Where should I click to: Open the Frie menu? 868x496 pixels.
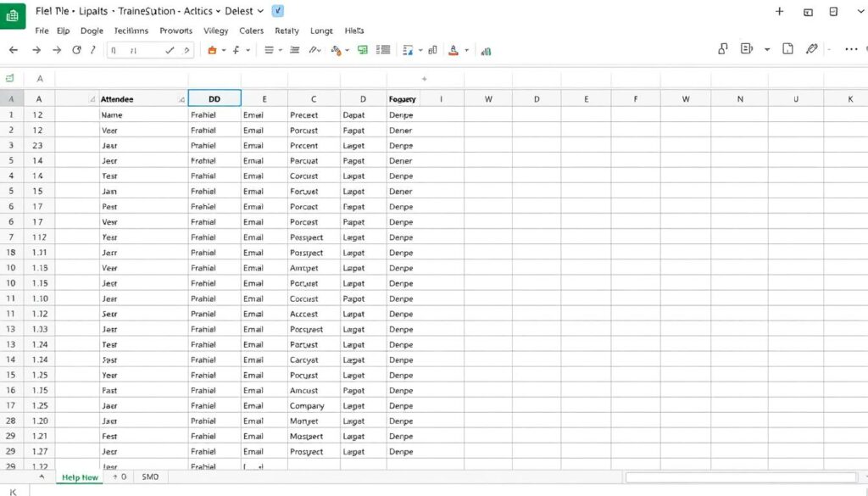point(42,31)
